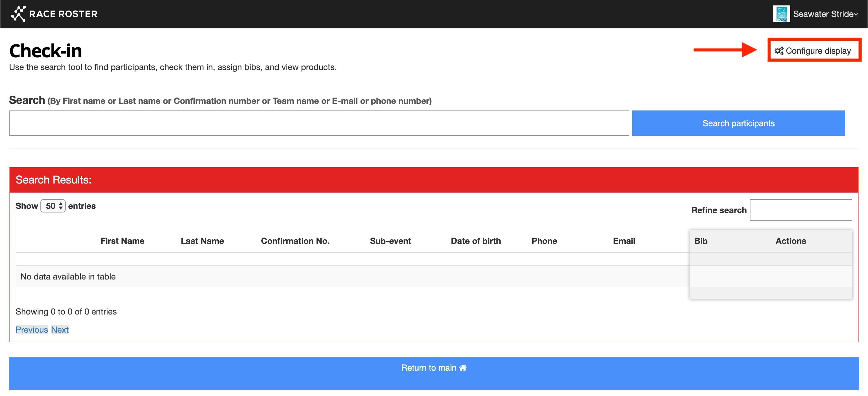Image resolution: width=868 pixels, height=396 pixels.
Task: Open the Show 50 entries selector
Action: coord(53,206)
